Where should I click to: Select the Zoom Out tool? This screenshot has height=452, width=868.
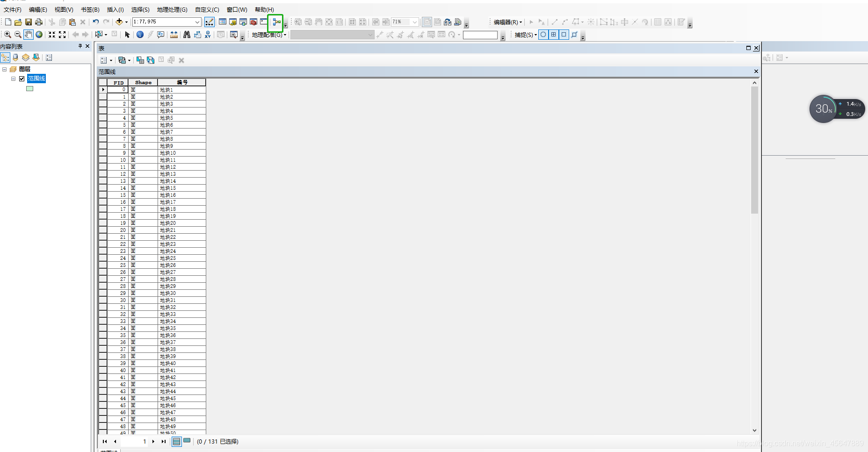[18, 35]
